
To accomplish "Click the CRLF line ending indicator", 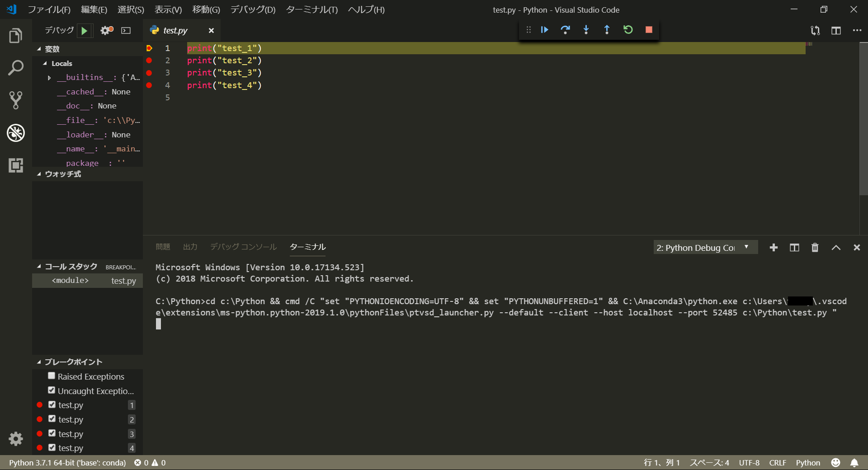I will point(777,463).
